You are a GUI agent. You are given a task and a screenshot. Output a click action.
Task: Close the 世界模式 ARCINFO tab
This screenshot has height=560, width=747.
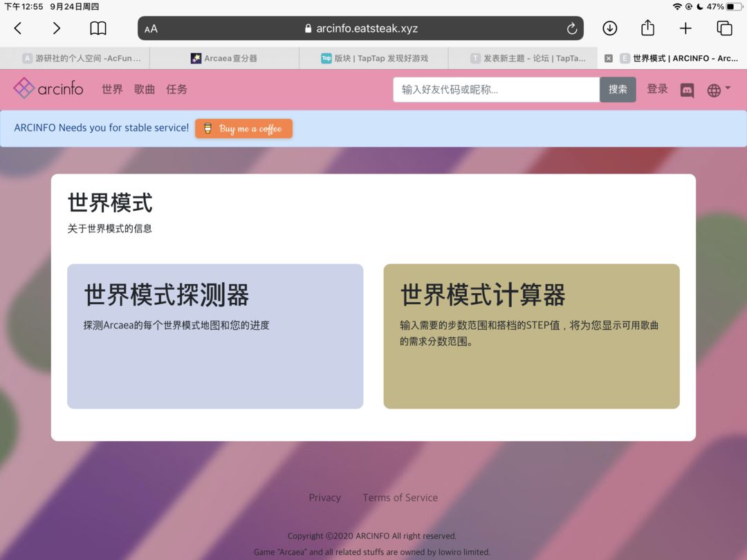609,58
